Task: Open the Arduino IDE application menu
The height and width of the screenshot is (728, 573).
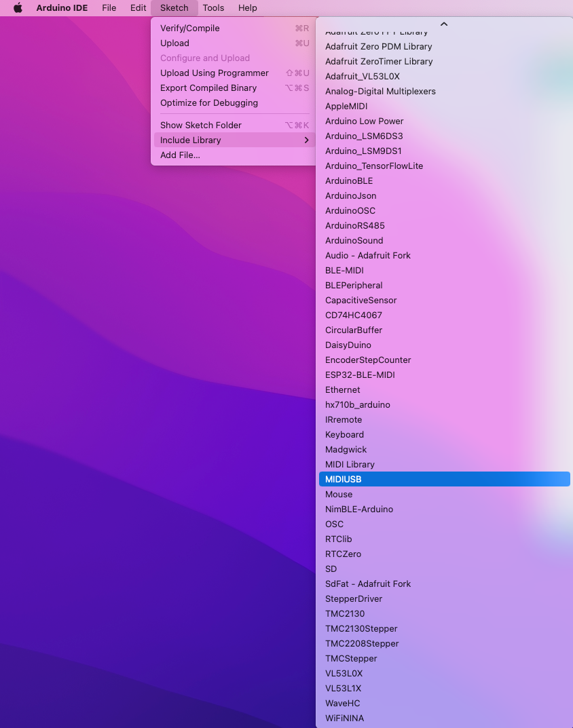Action: coord(62,8)
